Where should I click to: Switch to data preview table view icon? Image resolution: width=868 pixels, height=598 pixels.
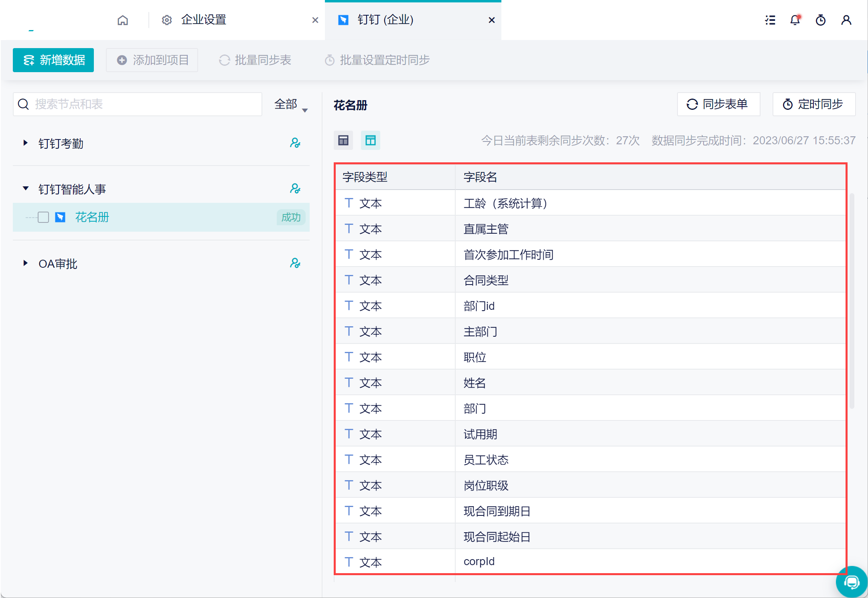tap(343, 140)
